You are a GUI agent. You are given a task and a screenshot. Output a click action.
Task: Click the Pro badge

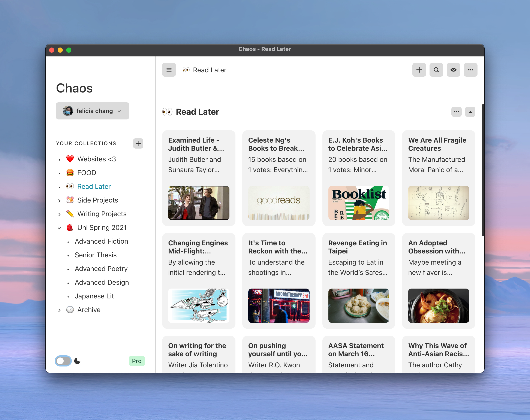[x=137, y=361]
